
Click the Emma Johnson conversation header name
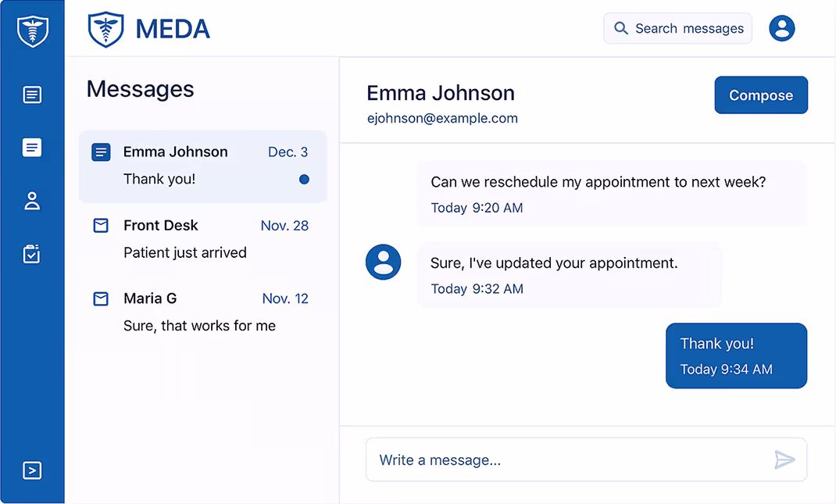point(441,93)
